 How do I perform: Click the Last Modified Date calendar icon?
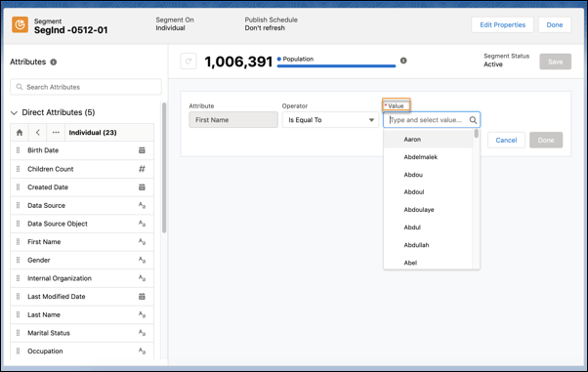[x=142, y=297]
